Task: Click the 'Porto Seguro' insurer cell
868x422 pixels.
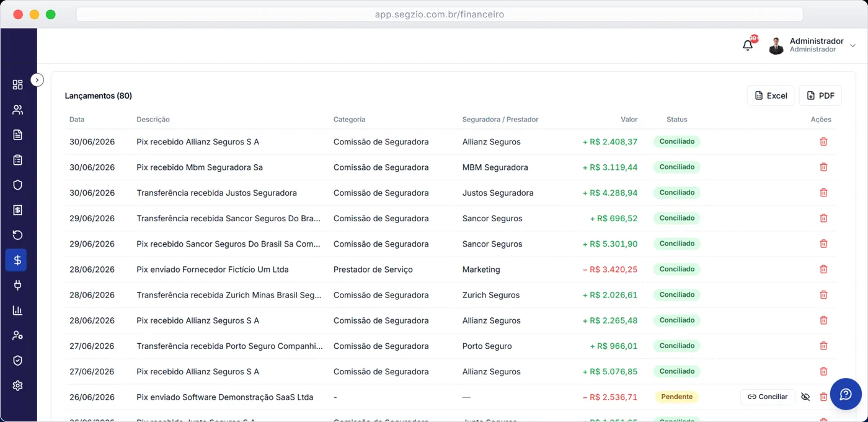Action: pos(487,346)
